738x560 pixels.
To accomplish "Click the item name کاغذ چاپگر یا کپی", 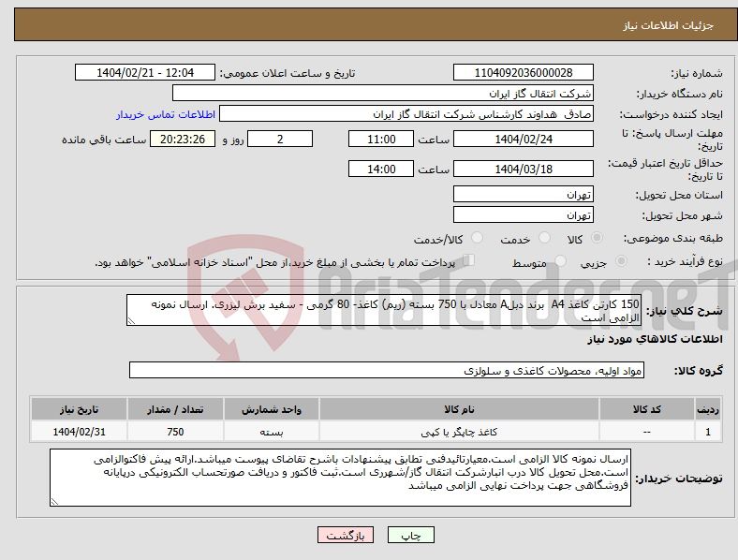I will coord(459,432).
